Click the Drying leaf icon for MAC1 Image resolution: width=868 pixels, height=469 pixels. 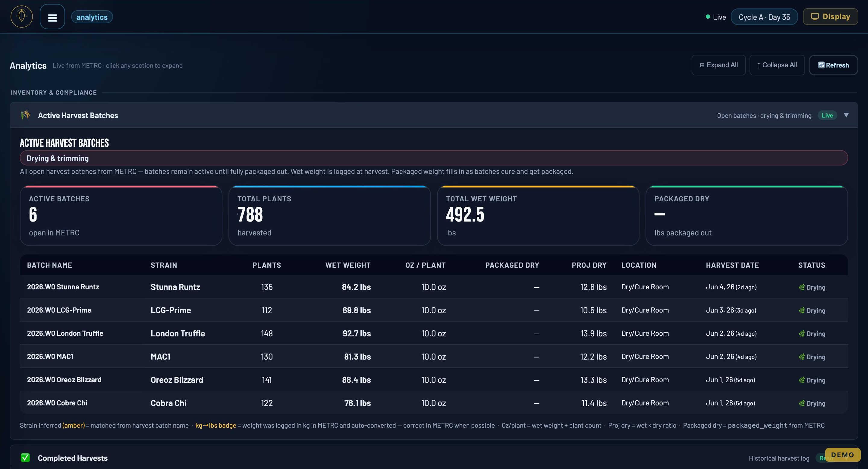coord(801,357)
